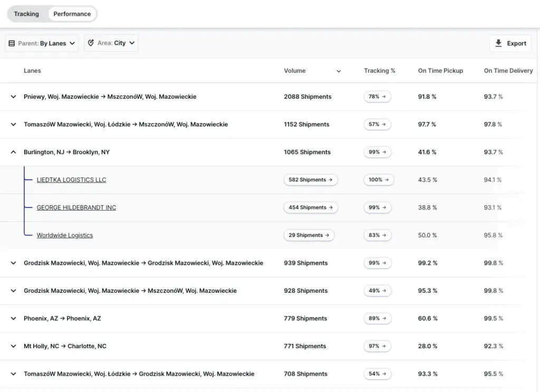Open the 454 Shipments badge
This screenshot has width=540, height=392.
(x=311, y=208)
